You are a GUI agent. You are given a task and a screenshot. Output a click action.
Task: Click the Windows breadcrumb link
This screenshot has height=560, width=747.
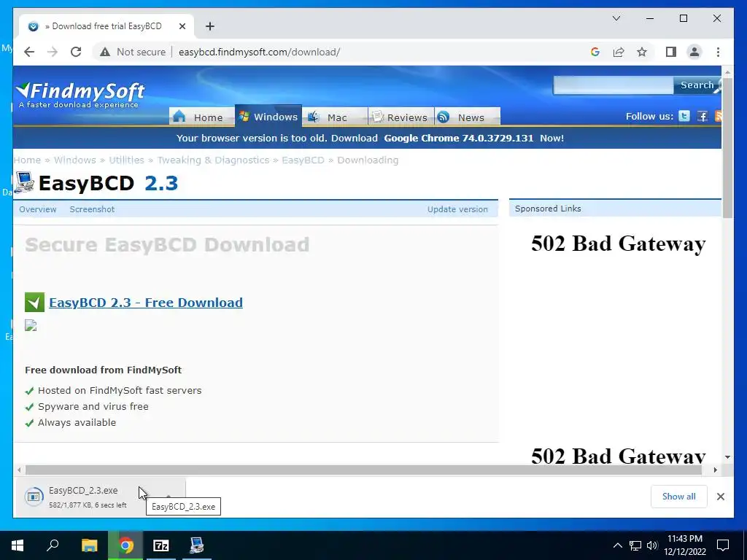(x=75, y=160)
